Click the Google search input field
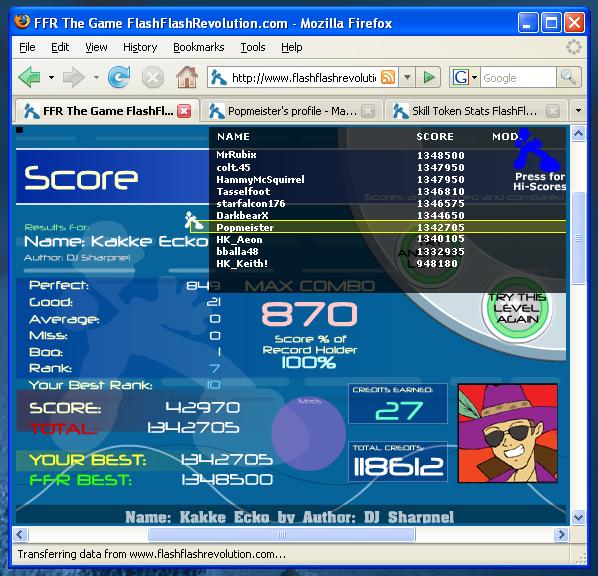Image resolution: width=598 pixels, height=576 pixels. coord(518,78)
